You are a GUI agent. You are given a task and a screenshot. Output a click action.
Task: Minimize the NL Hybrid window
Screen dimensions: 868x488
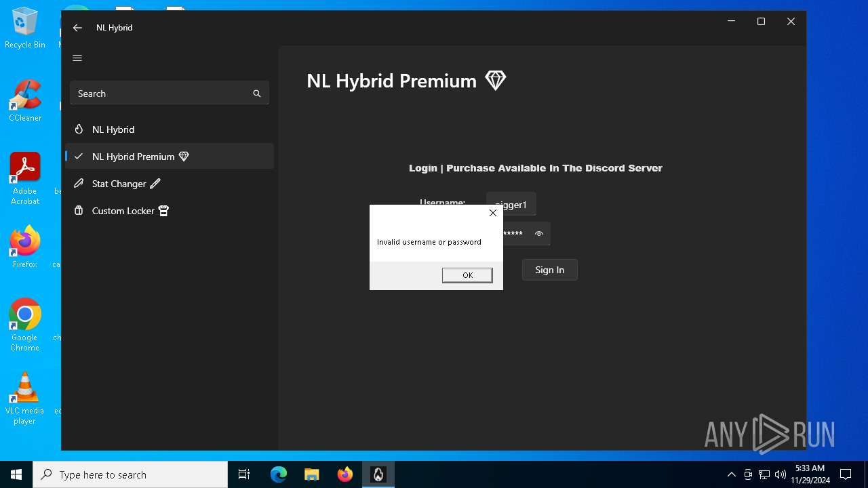pos(731,22)
